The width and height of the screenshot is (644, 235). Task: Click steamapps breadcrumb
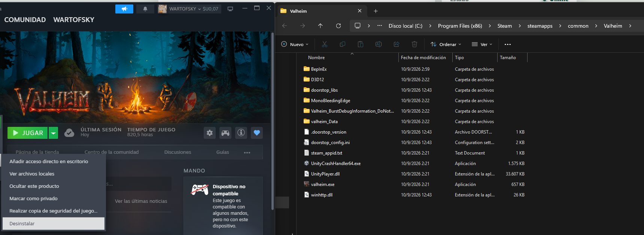tap(540, 26)
